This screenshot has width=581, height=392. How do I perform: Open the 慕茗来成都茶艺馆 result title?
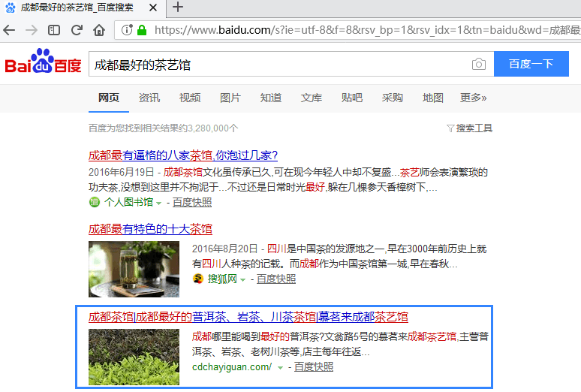click(248, 317)
